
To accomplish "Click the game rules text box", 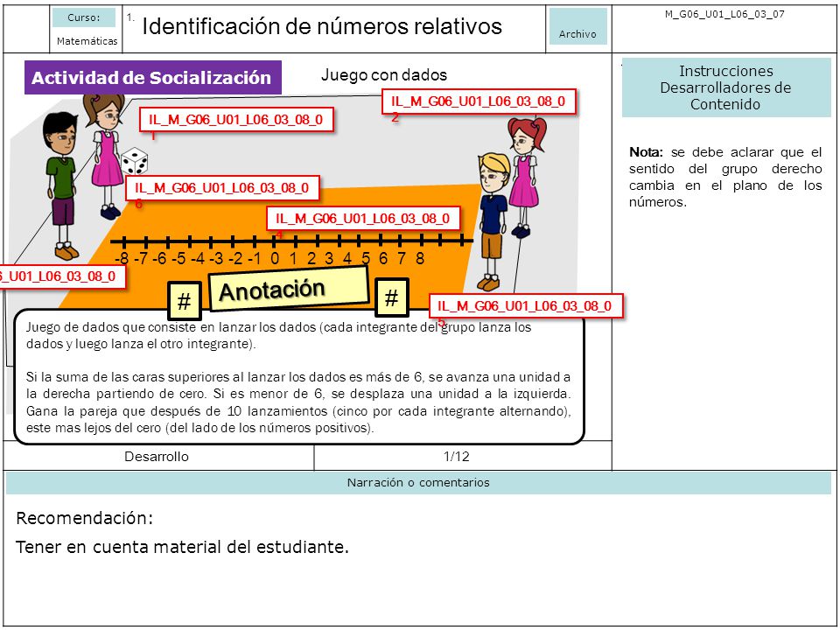I will coord(299,377).
